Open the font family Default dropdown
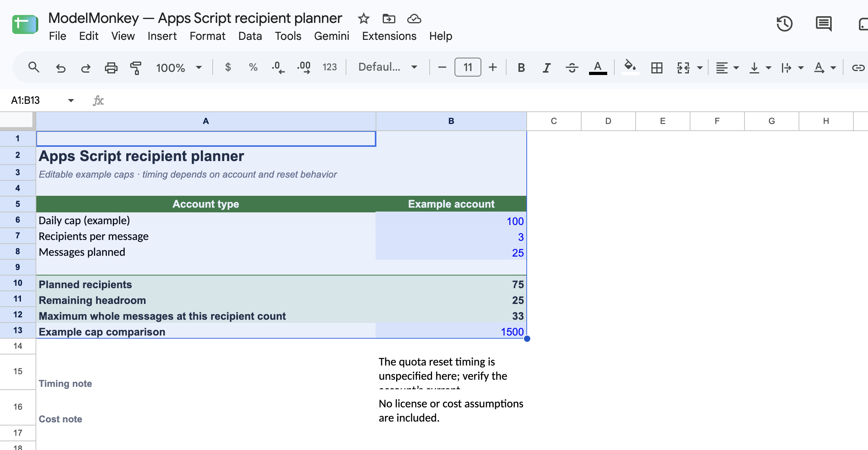Viewport: 868px width, 450px height. click(x=387, y=67)
